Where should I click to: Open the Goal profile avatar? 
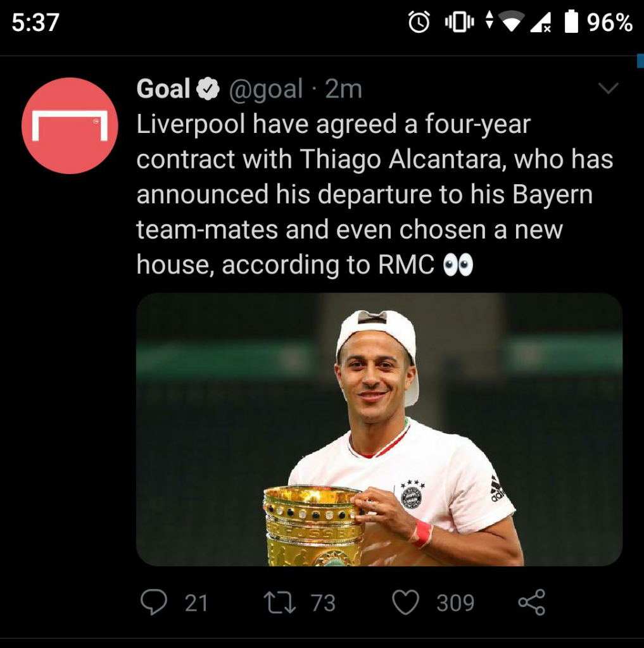70,126
